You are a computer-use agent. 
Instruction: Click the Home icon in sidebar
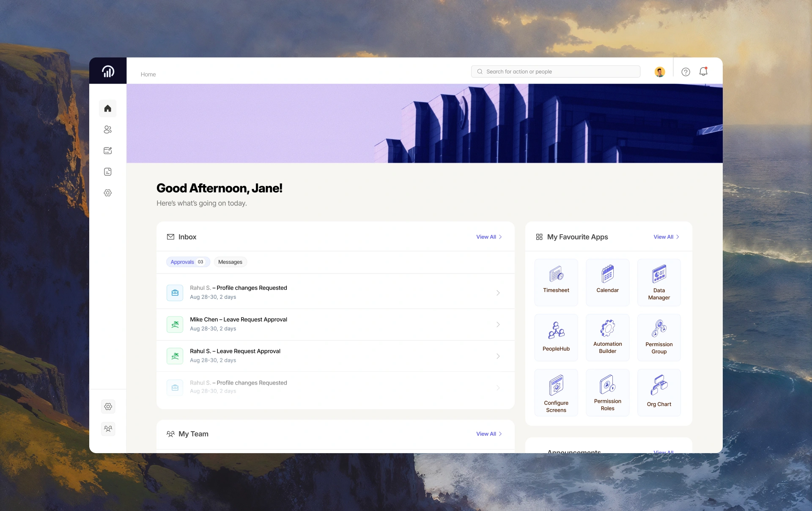tap(107, 109)
